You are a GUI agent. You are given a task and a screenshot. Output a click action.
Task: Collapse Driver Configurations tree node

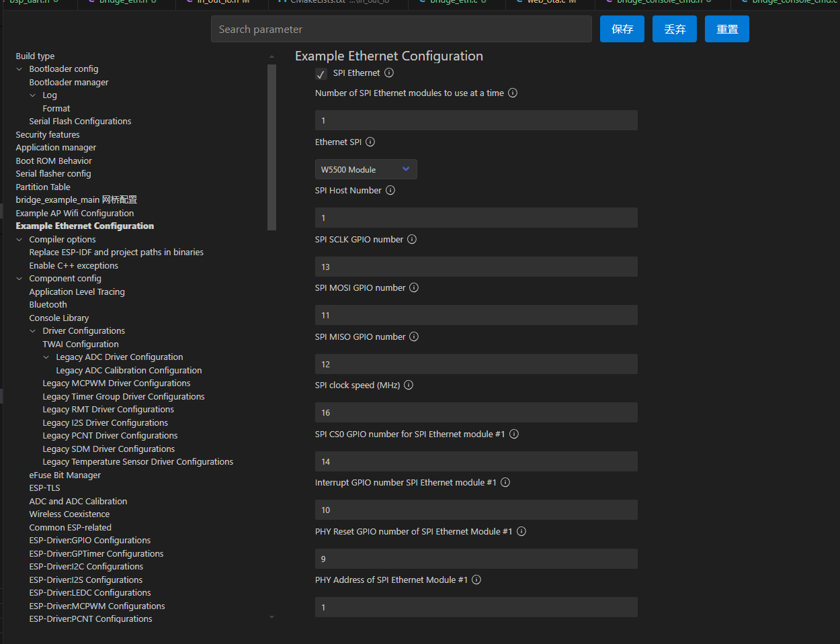pyautogui.click(x=33, y=331)
